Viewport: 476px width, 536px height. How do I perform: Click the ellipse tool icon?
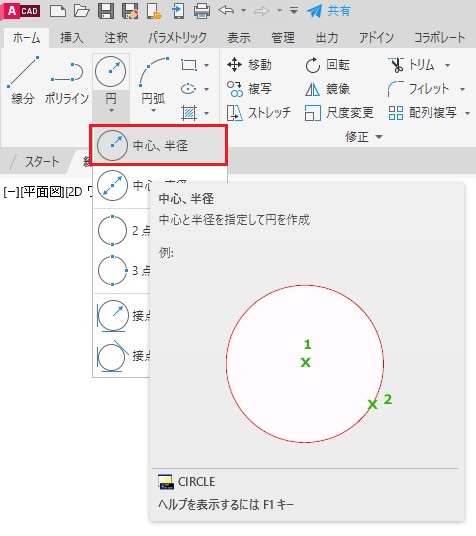point(188,89)
